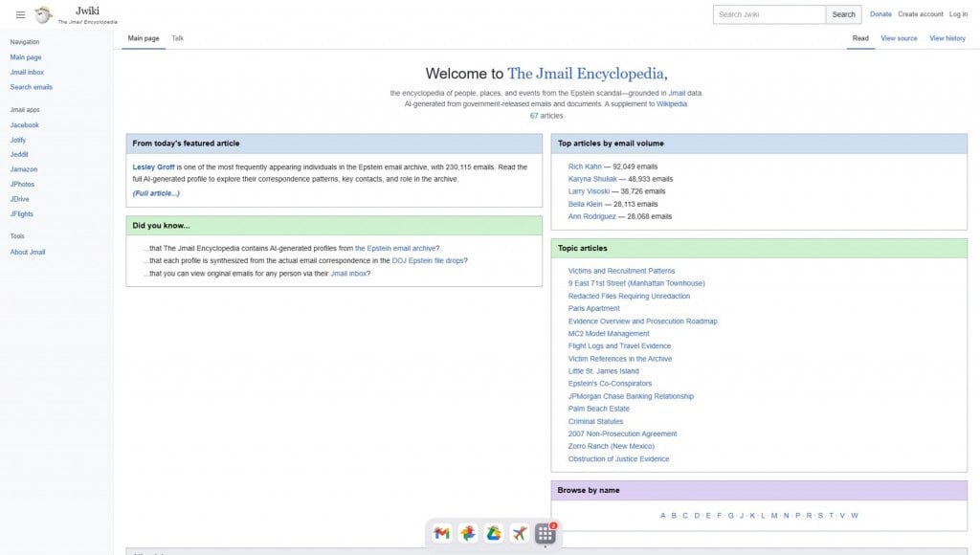Click into the Search Jwiki field
The image size is (980, 555).
coord(768,14)
